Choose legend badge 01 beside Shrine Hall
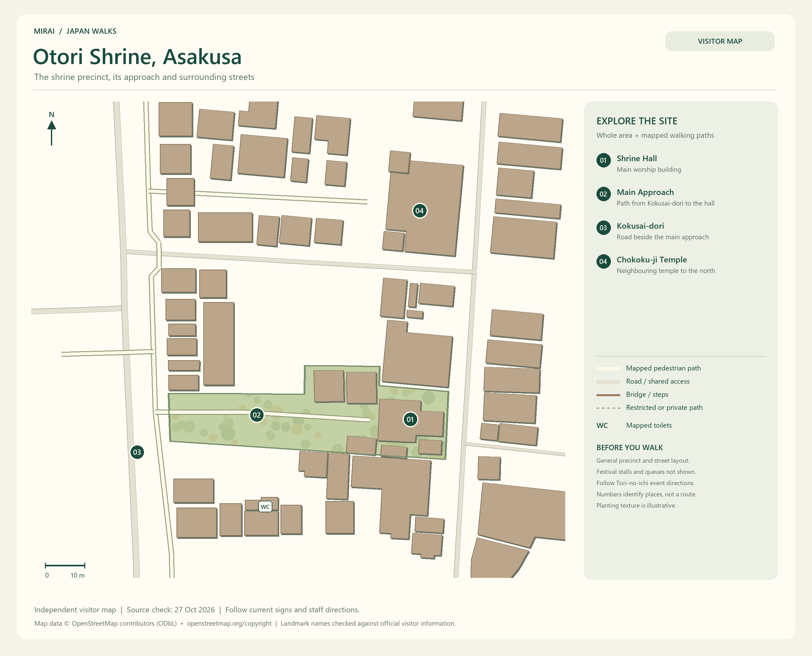 pos(603,160)
